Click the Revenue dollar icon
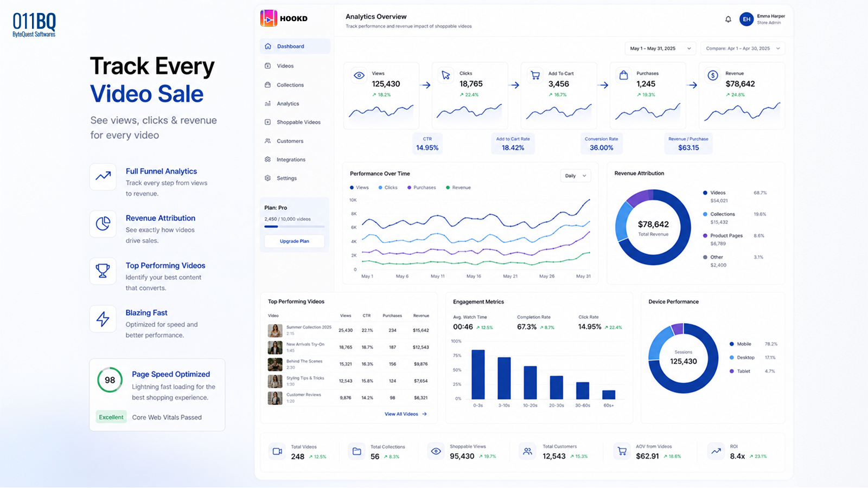The image size is (868, 488). (713, 75)
